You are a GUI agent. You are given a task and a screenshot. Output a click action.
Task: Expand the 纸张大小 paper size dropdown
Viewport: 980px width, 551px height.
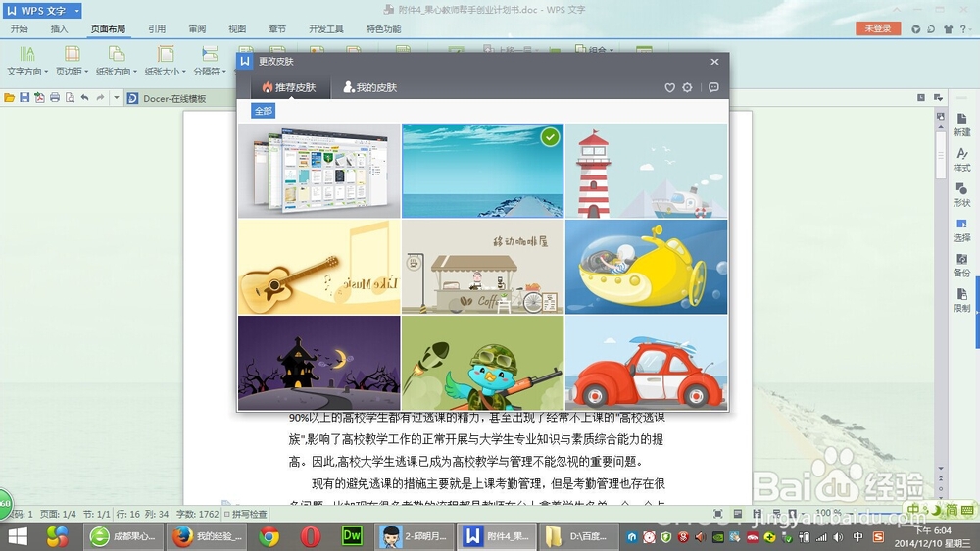(x=165, y=62)
